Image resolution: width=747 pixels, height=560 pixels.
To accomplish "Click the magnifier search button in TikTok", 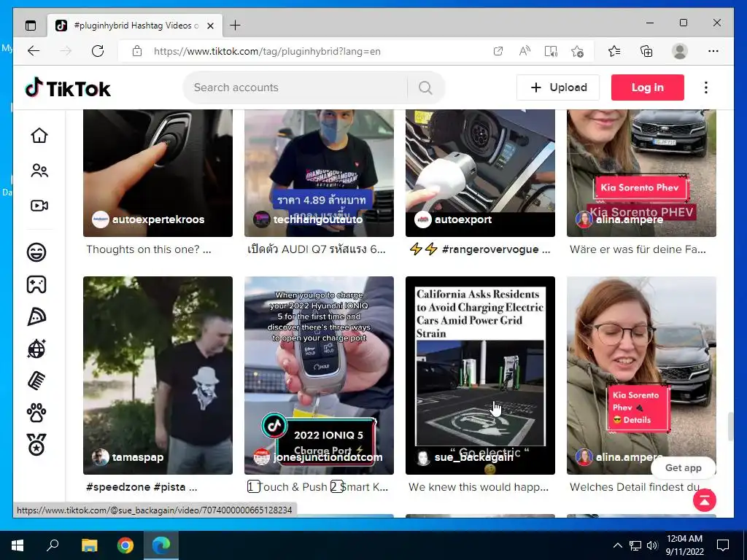I will point(425,87).
